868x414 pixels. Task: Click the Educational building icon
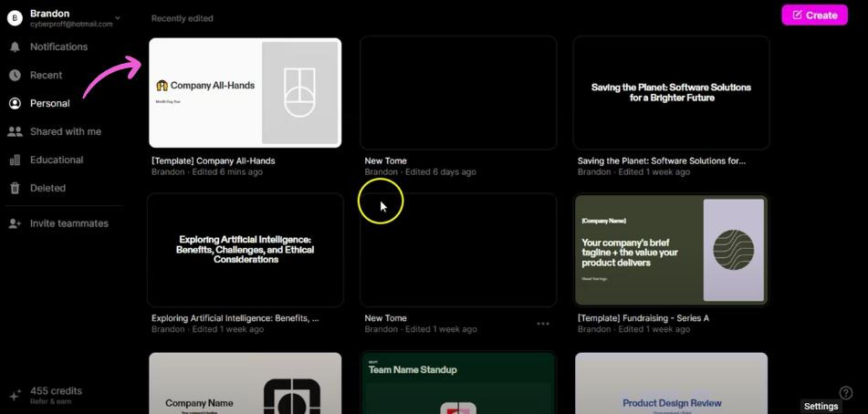[15, 160]
